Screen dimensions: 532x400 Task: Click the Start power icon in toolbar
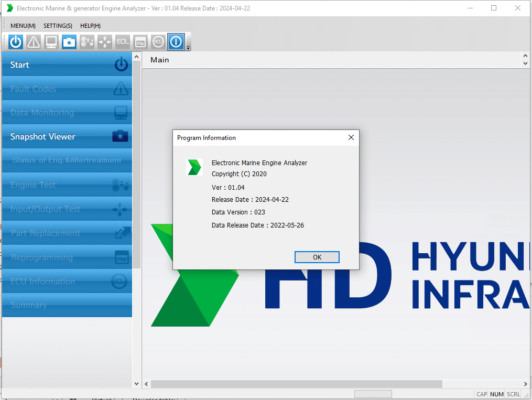click(x=16, y=42)
